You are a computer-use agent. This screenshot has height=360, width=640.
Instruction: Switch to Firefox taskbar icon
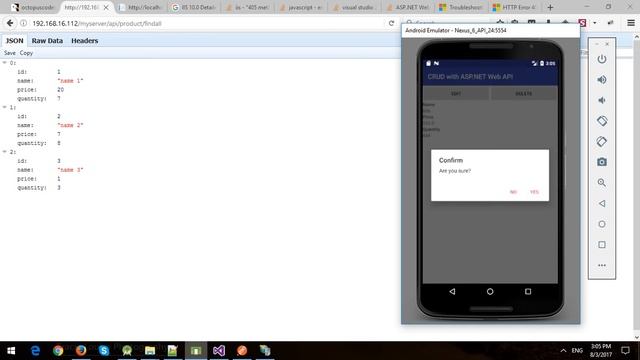coord(81,351)
